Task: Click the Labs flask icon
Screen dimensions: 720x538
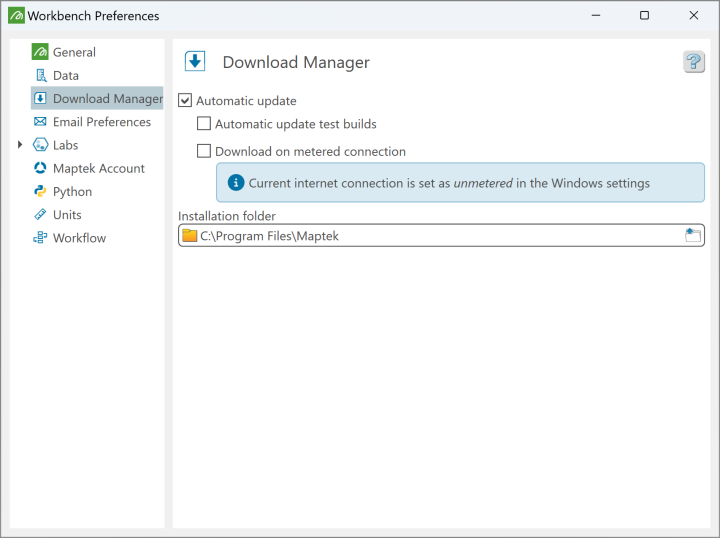Action: pos(40,145)
